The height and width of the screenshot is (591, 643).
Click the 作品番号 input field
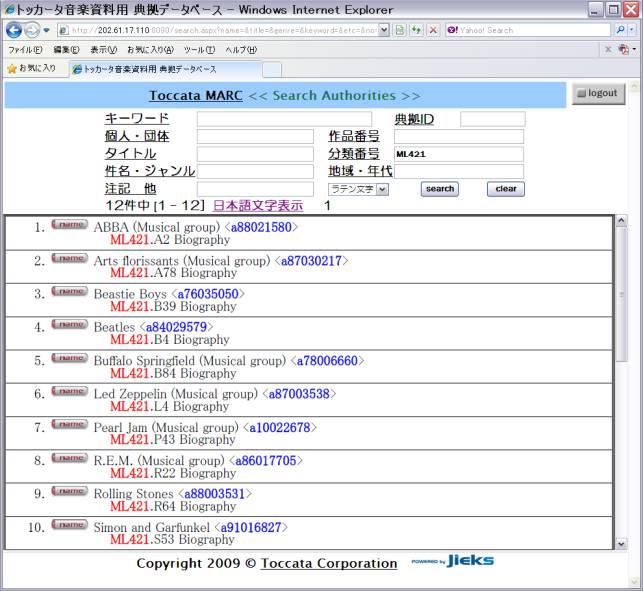(459, 137)
